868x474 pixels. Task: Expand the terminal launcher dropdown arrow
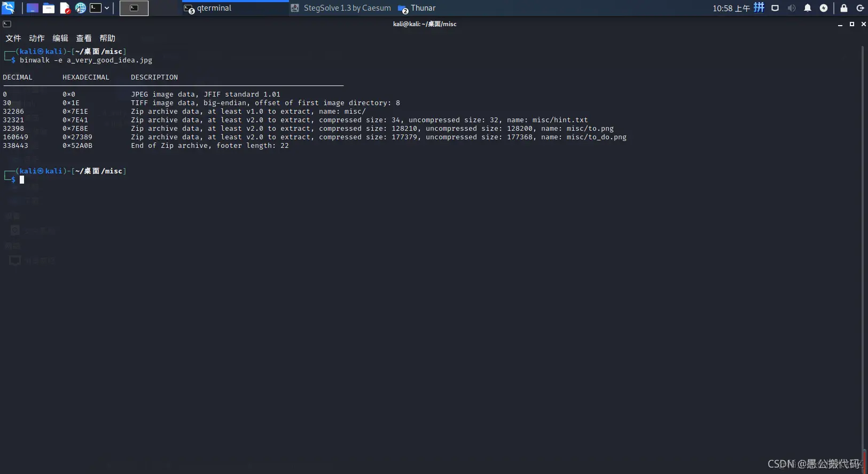click(x=107, y=8)
